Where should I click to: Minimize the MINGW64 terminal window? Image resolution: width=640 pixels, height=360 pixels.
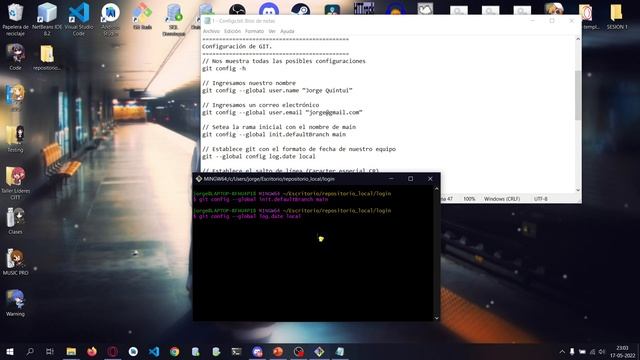(x=391, y=179)
